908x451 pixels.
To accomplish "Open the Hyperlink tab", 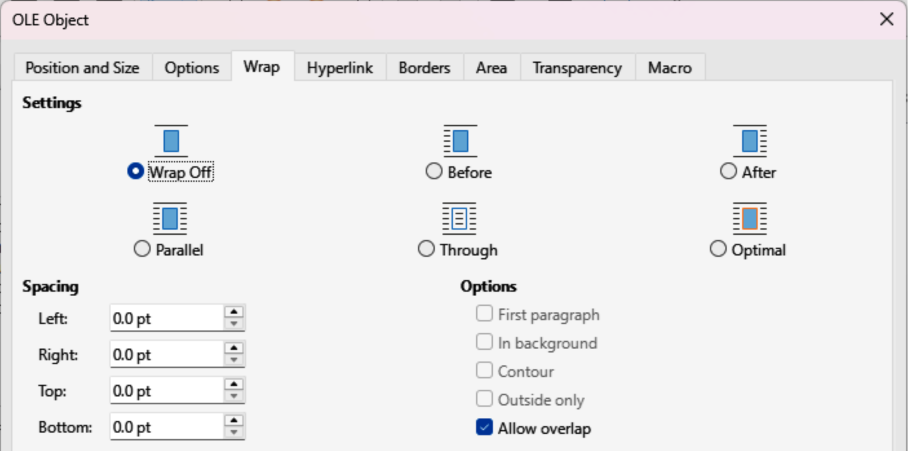I will pos(340,68).
